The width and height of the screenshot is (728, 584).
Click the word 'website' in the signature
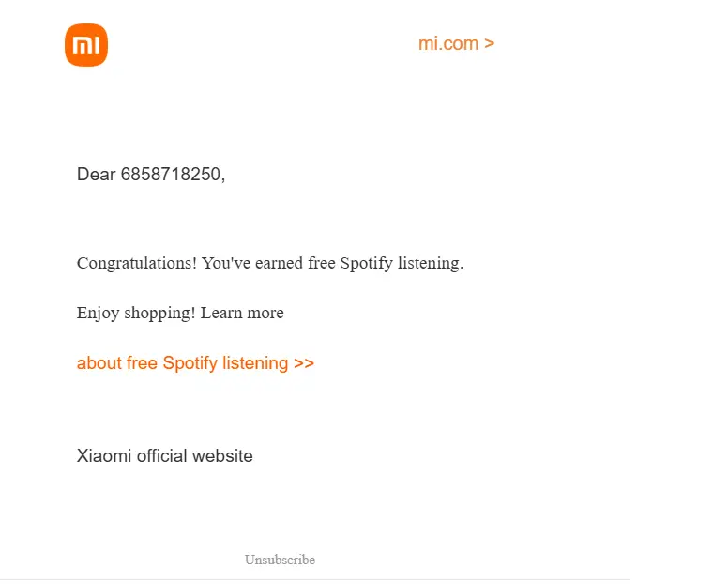coord(222,455)
